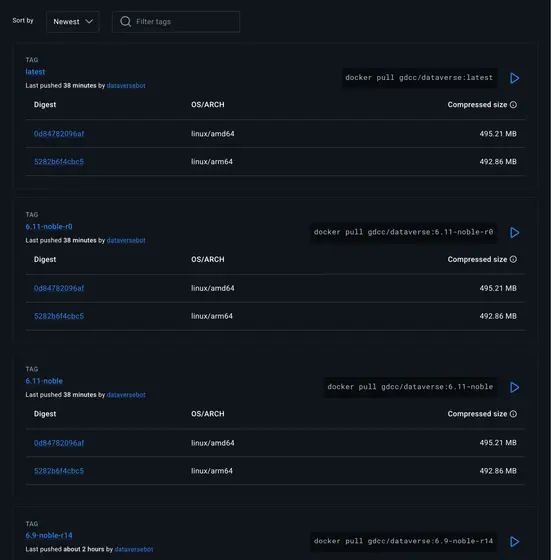Run latest tag with the play icon

pyautogui.click(x=514, y=78)
